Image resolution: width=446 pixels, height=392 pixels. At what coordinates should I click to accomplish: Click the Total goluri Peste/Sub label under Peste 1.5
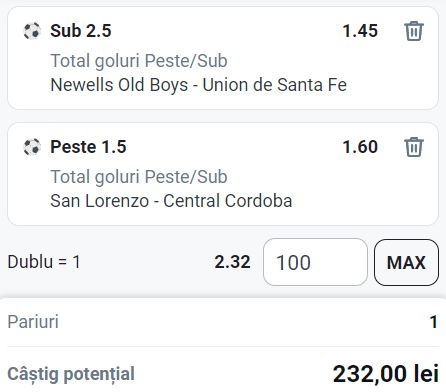[x=139, y=177]
